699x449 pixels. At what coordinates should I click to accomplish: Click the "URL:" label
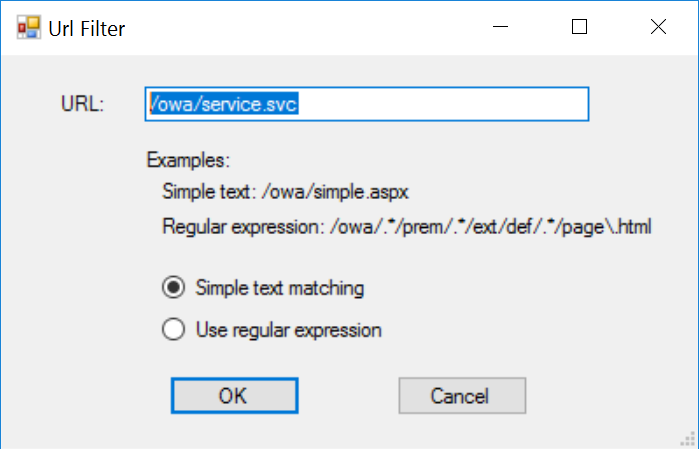coord(83,104)
